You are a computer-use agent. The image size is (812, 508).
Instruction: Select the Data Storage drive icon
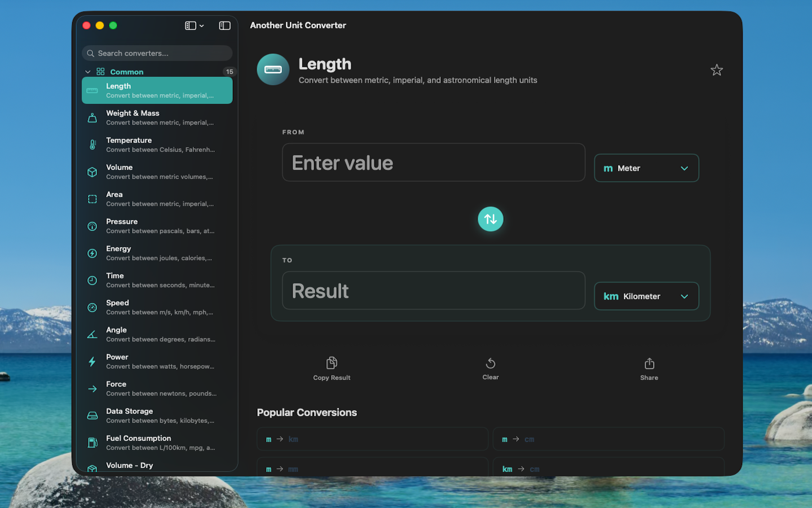point(92,415)
